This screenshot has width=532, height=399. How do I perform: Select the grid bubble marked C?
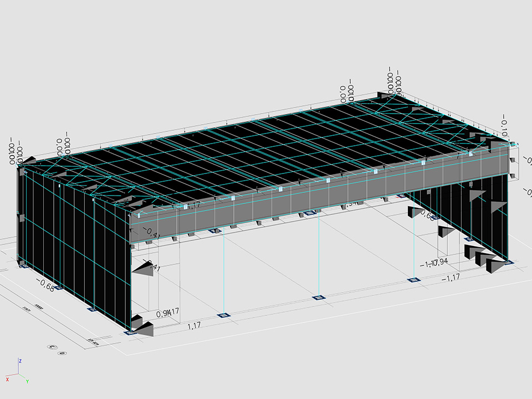tap(54, 349)
